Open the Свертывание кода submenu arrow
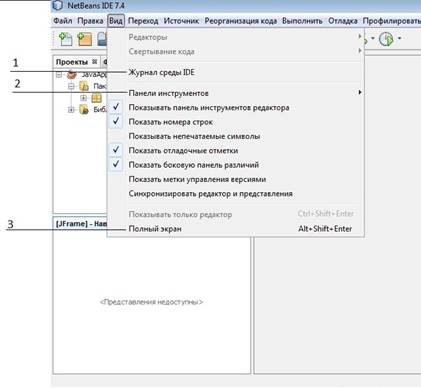Screen dimensions: 421x388 pyautogui.click(x=360, y=51)
